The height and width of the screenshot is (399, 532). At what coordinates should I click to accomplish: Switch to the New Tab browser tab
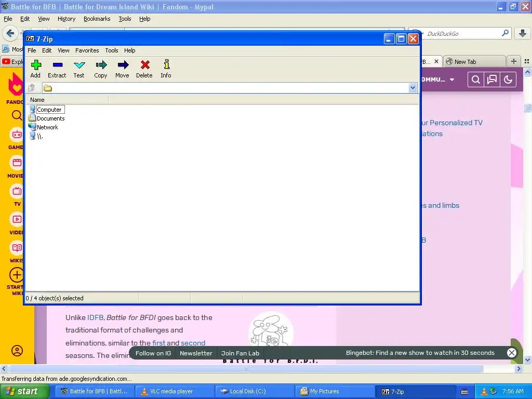(474, 61)
